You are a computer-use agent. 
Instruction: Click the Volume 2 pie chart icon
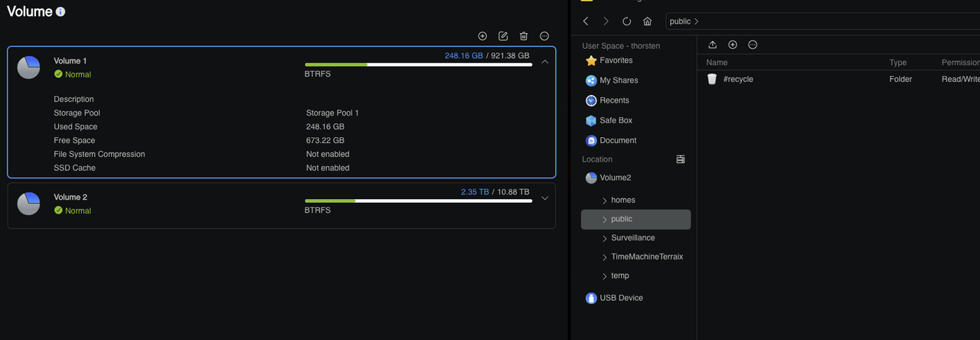pyautogui.click(x=28, y=204)
